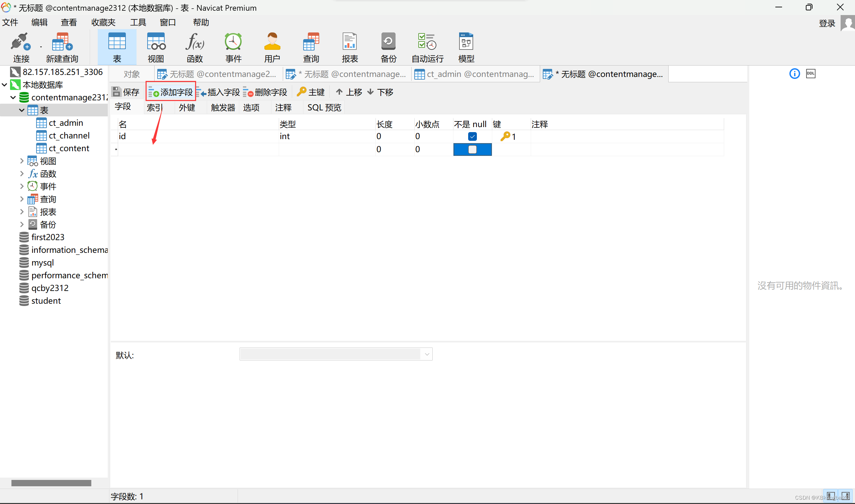Expand the 视图 tree node
This screenshot has height=504, width=855.
pyautogui.click(x=21, y=161)
